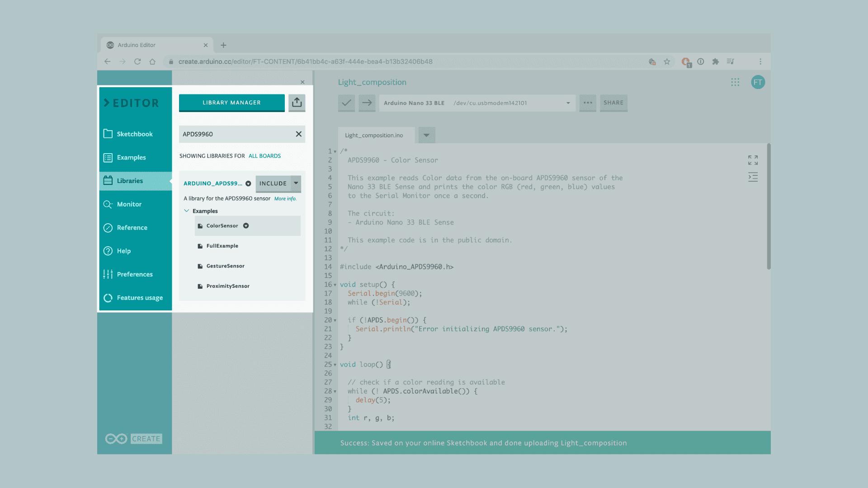The height and width of the screenshot is (488, 868).
Task: Open board and port selection dropdown
Action: click(477, 103)
